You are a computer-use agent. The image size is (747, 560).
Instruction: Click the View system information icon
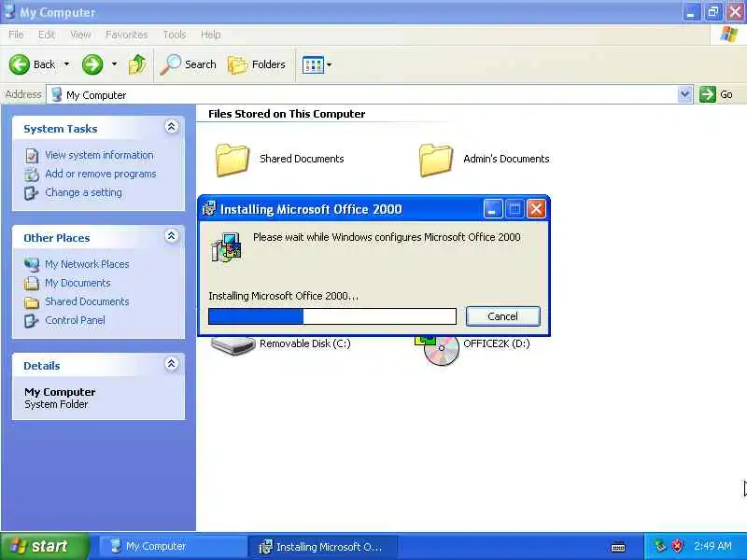tap(32, 156)
